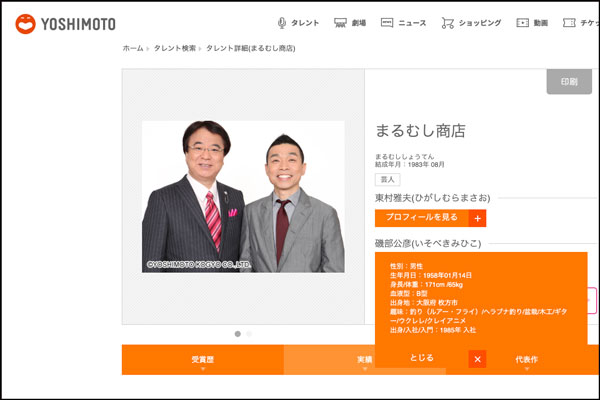This screenshot has width=600, height=400.
Task: Open the ニュース menu item
Action: [412, 23]
